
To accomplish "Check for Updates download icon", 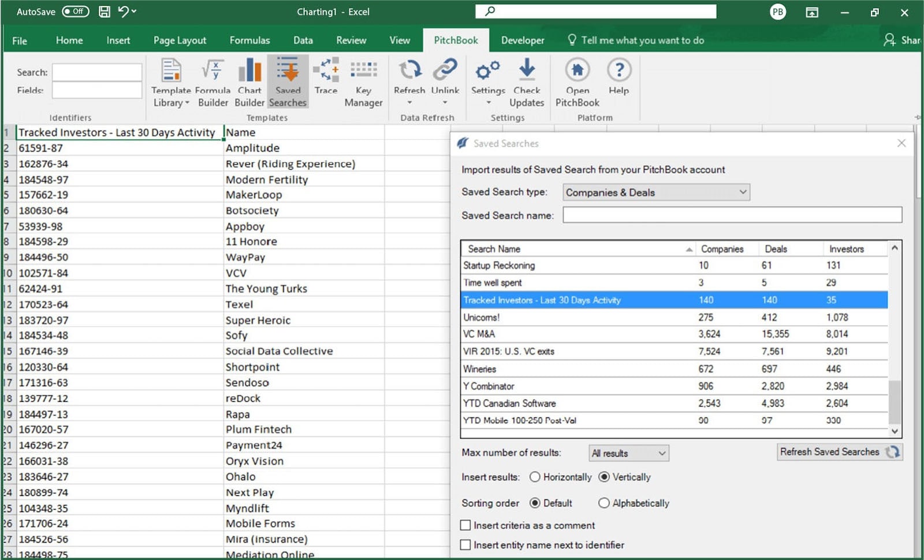I will tap(527, 70).
